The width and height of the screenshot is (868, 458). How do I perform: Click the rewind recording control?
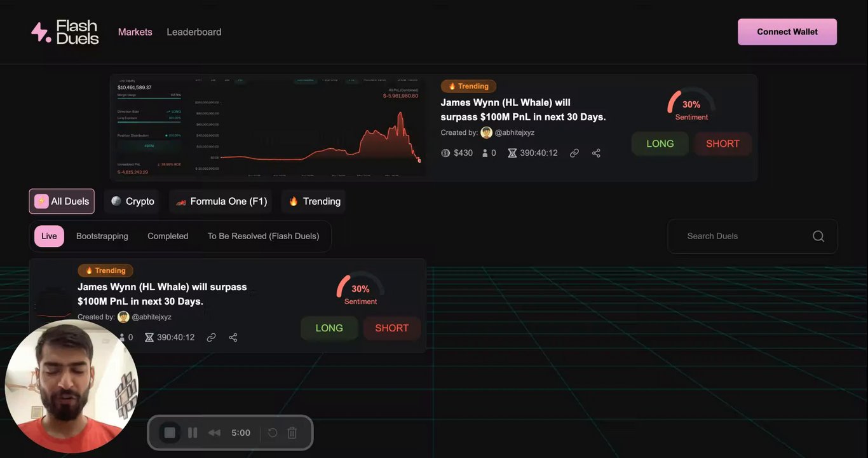tap(214, 433)
